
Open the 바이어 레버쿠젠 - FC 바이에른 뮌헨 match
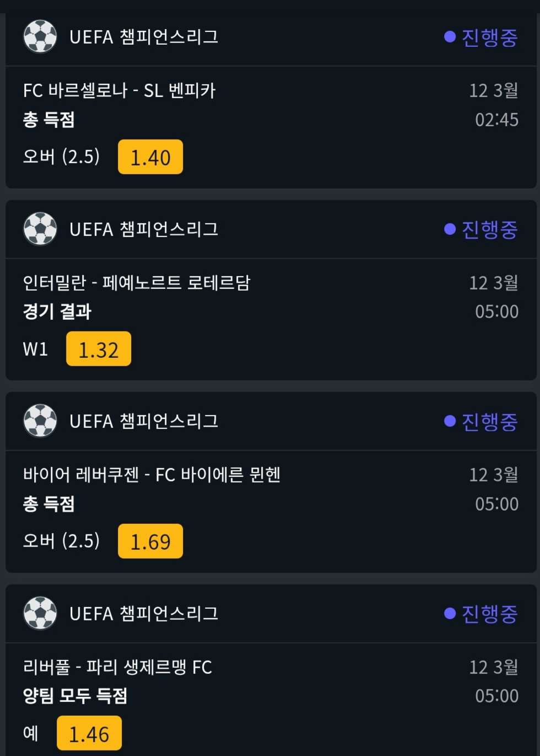pyautogui.click(x=152, y=475)
